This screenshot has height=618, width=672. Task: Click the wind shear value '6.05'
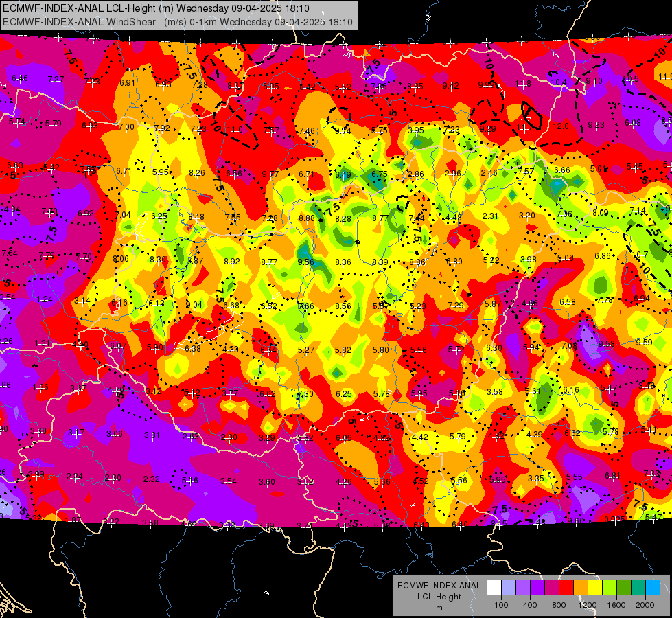(x=344, y=437)
